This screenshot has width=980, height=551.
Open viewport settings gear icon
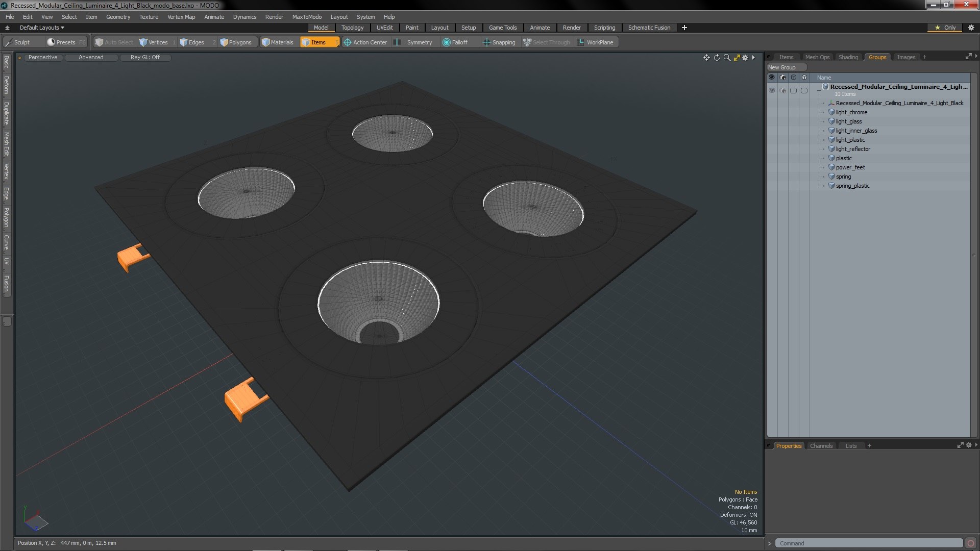pyautogui.click(x=745, y=58)
